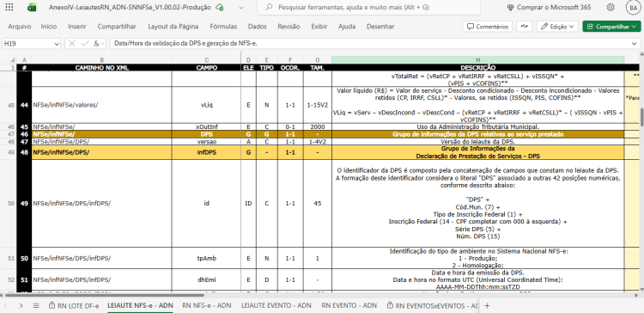The width and height of the screenshot is (644, 313).
Task: Switch to LEIAUTE EVENTO - ADN sheet
Action: pyautogui.click(x=276, y=305)
